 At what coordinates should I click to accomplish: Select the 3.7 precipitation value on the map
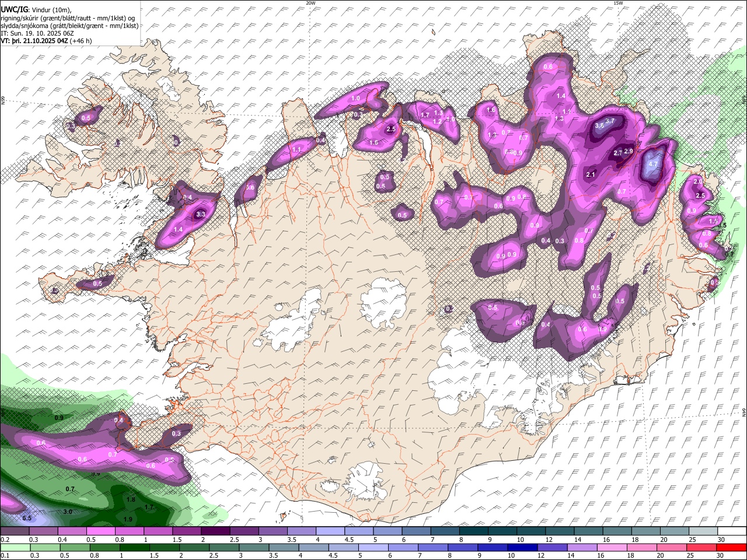click(x=610, y=121)
